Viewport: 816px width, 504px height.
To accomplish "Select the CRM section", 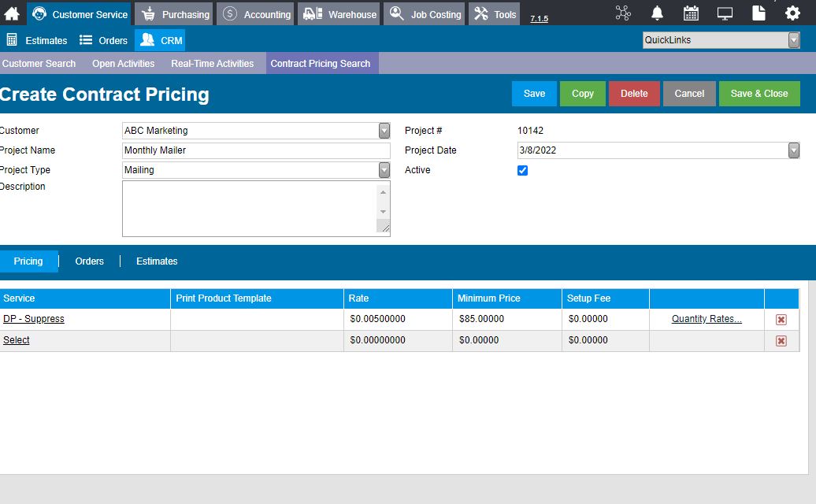I will (x=161, y=40).
